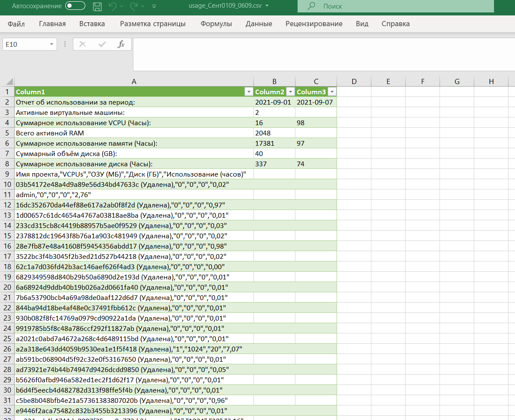Open the Данные ribbon tab
Screen dimensions: 515x420
point(259,24)
